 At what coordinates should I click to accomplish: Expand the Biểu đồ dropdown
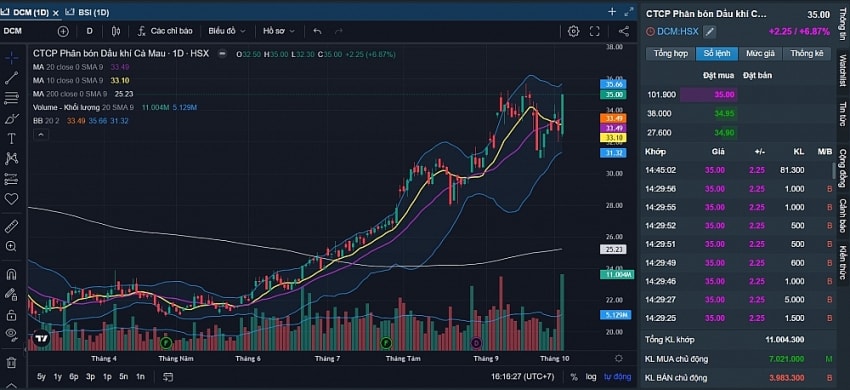click(227, 31)
